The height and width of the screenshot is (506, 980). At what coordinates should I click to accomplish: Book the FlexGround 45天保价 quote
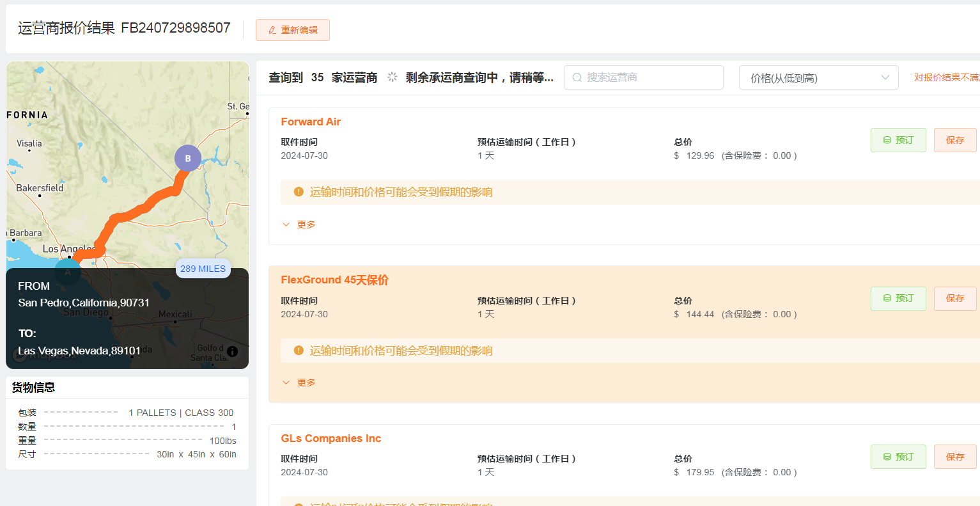tap(898, 298)
